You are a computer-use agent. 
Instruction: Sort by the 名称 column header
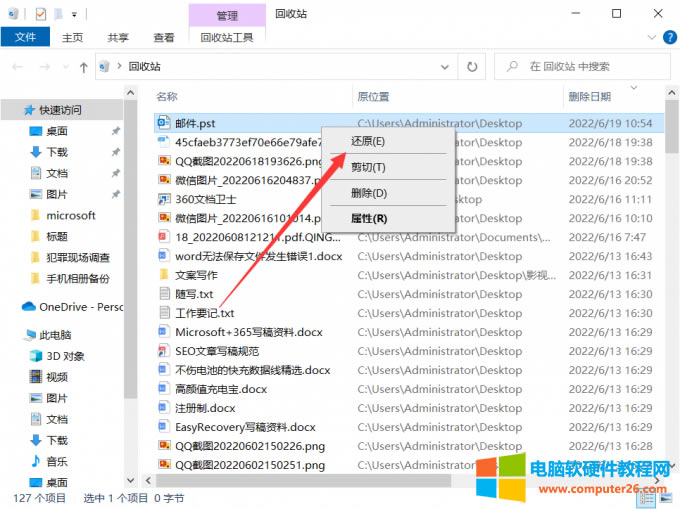point(167,96)
